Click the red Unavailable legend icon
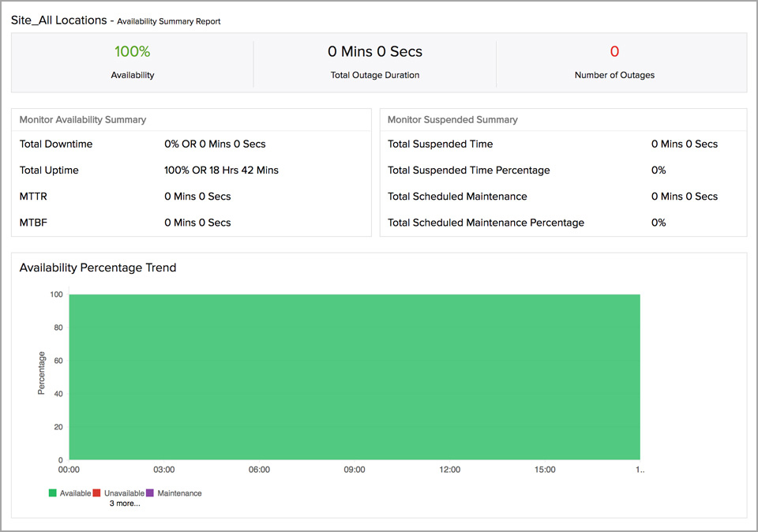758x532 pixels. [96, 492]
